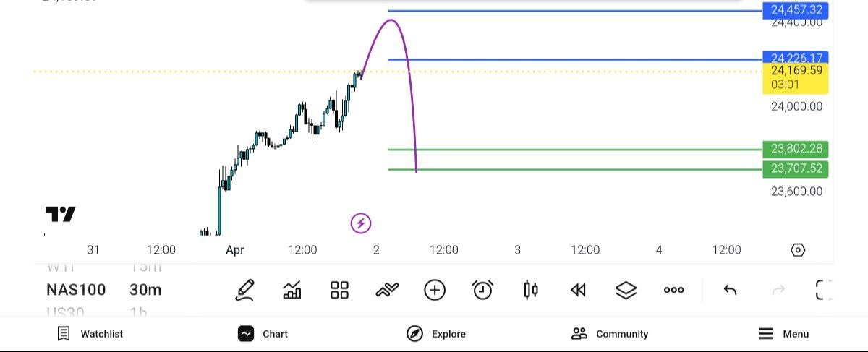868x352 pixels.
Task: Toggle fullscreen chart mode
Action: click(x=823, y=290)
